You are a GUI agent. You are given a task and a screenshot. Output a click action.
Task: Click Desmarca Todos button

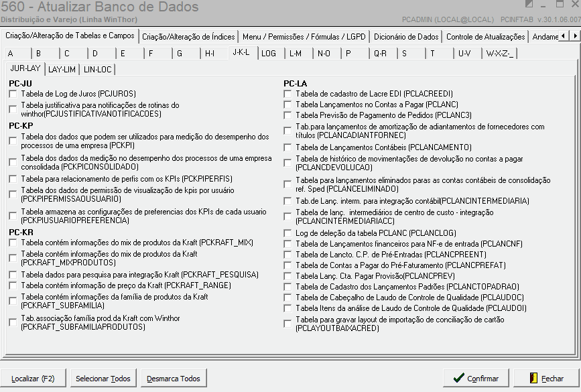point(174,379)
